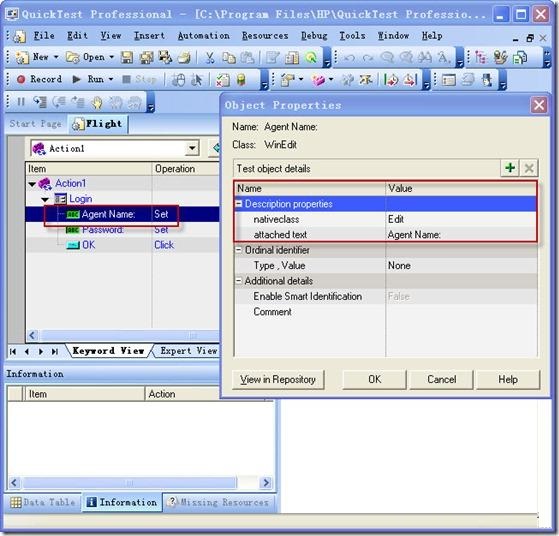559x536 pixels.
Task: Click the Open folder toolbar icon
Action: tap(73, 57)
